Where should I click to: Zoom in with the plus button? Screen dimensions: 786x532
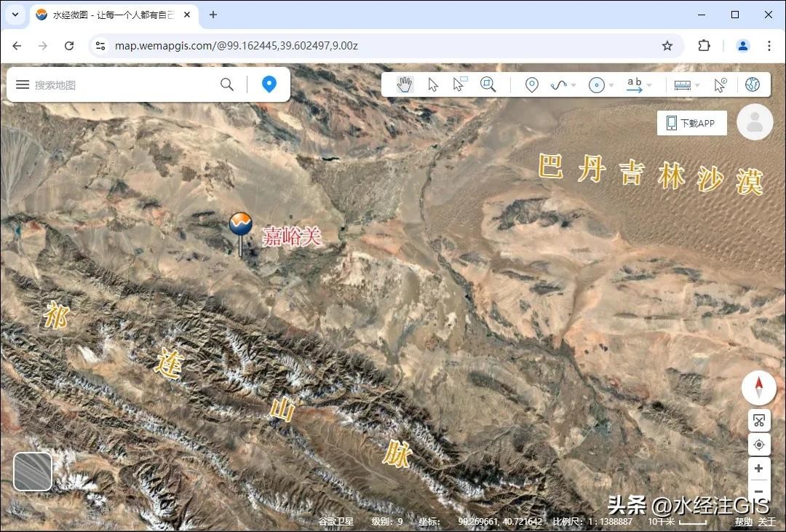[758, 469]
